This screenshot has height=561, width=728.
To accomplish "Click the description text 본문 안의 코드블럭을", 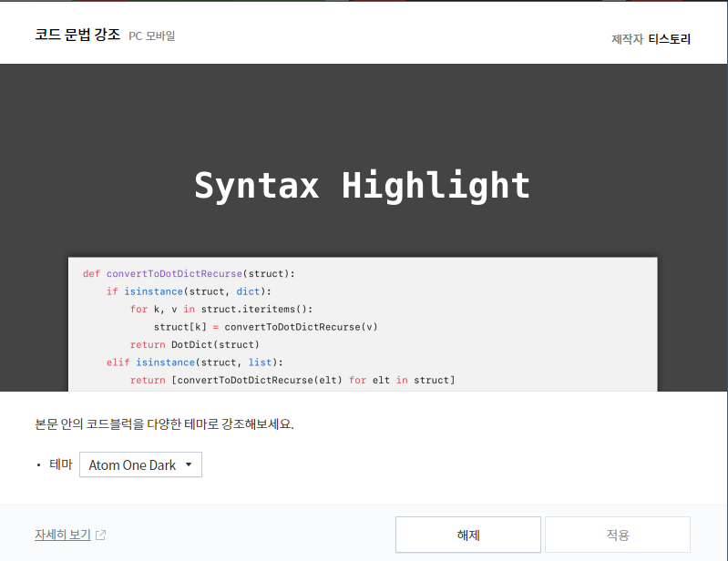I will pyautogui.click(x=89, y=423).
